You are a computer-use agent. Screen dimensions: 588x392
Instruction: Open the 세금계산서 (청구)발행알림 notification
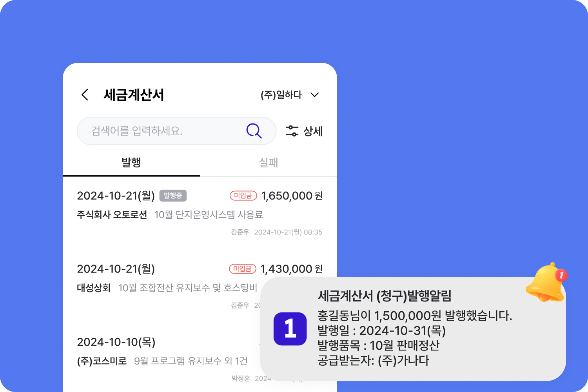pyautogui.click(x=413, y=328)
